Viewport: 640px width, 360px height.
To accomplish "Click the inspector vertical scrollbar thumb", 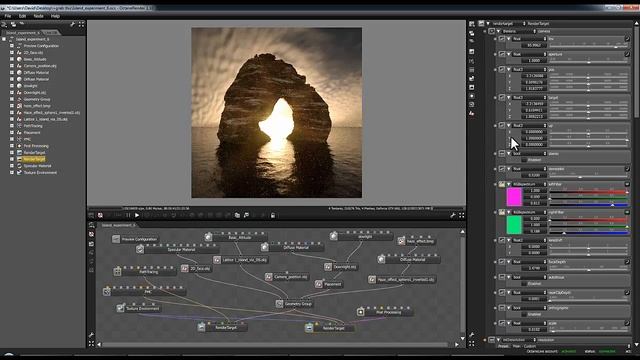I will pos(636,71).
